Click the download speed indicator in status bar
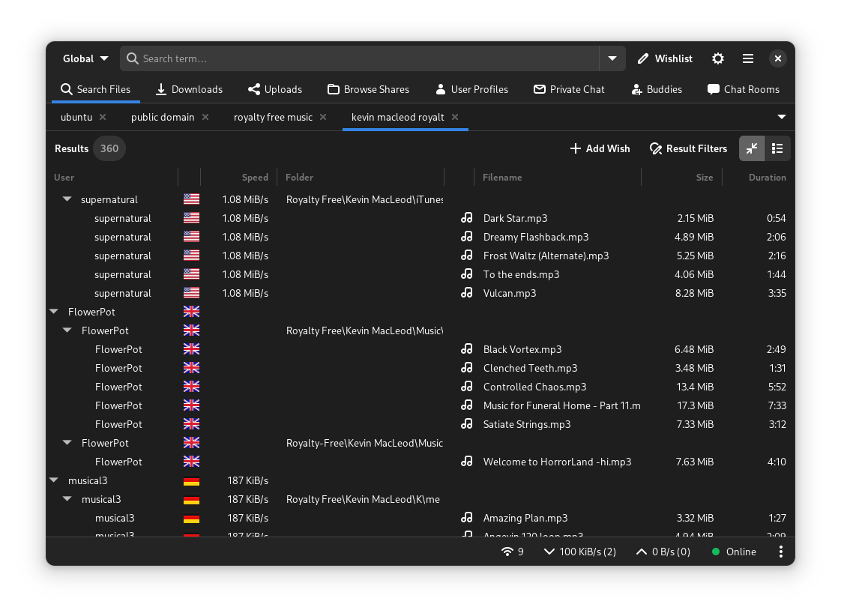 tap(579, 552)
